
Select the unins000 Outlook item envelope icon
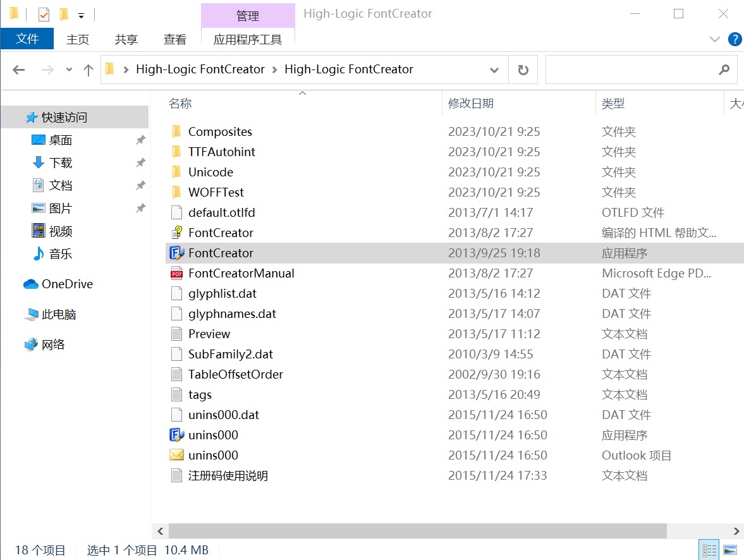tap(176, 455)
